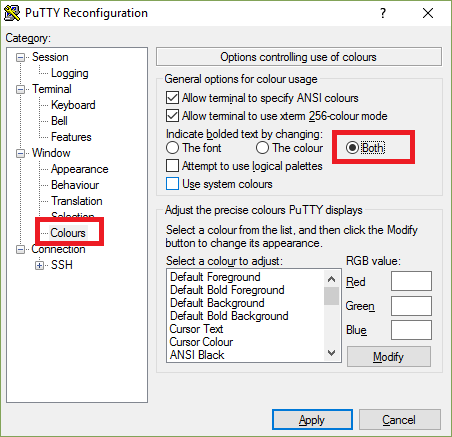The height and width of the screenshot is (437, 452).
Task: Apply the configuration changes
Action: 312,420
